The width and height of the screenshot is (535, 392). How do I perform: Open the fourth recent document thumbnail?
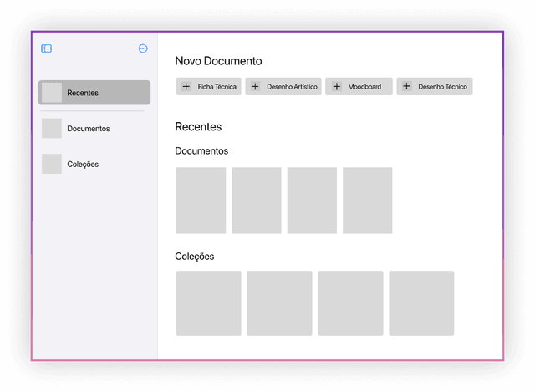tap(367, 201)
